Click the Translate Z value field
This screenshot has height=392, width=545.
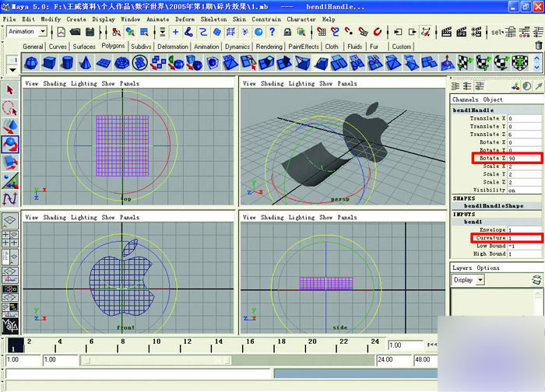524,135
